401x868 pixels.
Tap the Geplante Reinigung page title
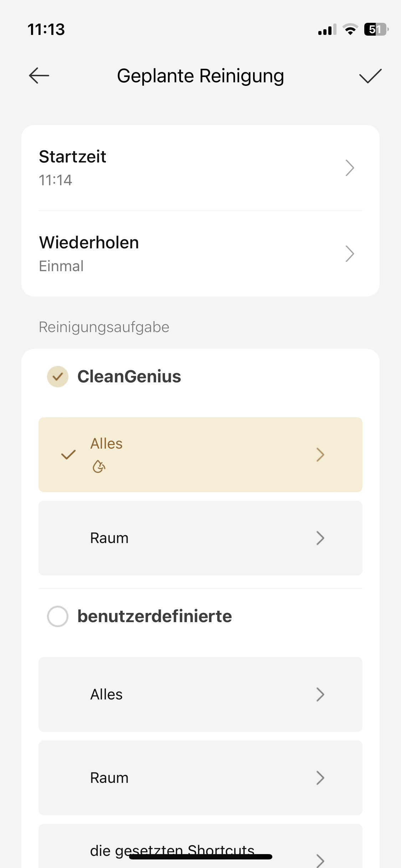[x=200, y=76]
